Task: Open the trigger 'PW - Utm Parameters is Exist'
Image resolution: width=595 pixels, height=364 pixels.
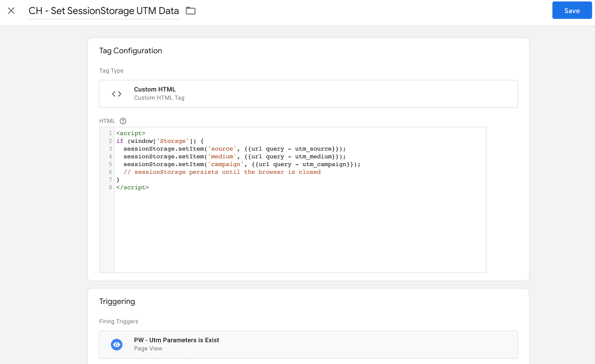Action: point(176,340)
